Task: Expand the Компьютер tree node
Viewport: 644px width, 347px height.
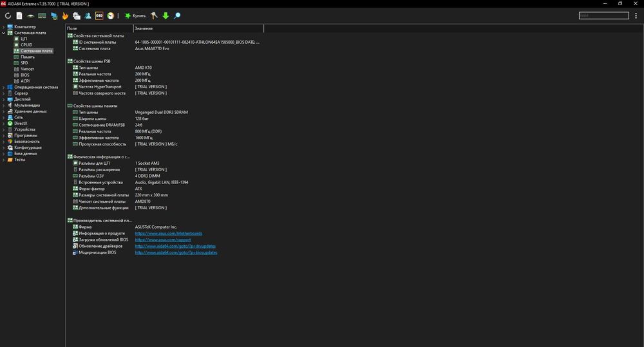Action: (x=3, y=26)
